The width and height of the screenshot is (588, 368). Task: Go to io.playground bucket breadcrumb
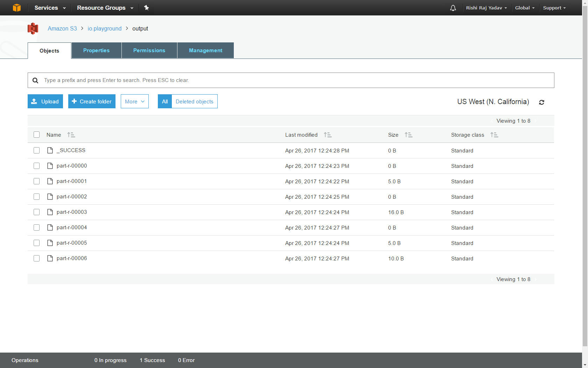105,28
